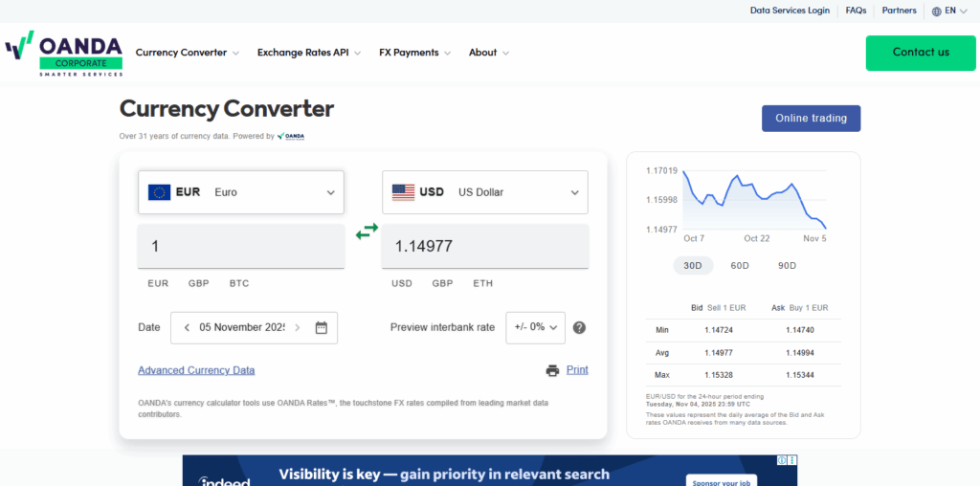The height and width of the screenshot is (486, 980).
Task: Open the date picker calendar icon
Action: 322,327
